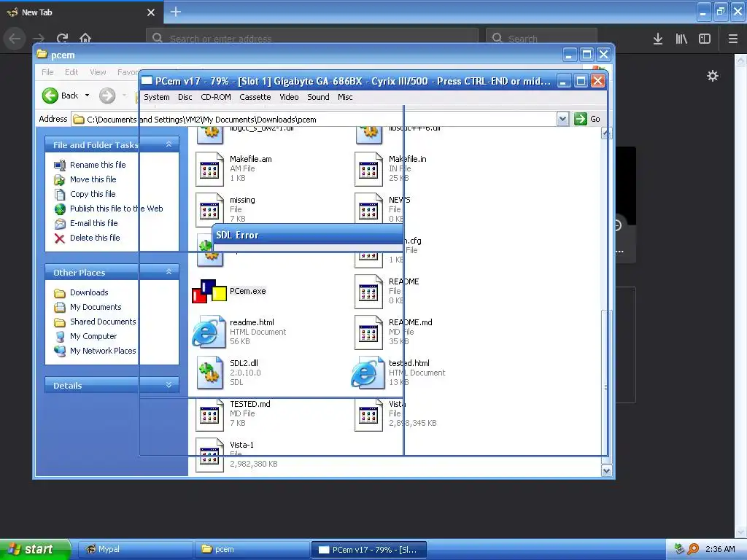Open the CD-ROM menu in PCem
The height and width of the screenshot is (560, 747).
click(x=216, y=97)
